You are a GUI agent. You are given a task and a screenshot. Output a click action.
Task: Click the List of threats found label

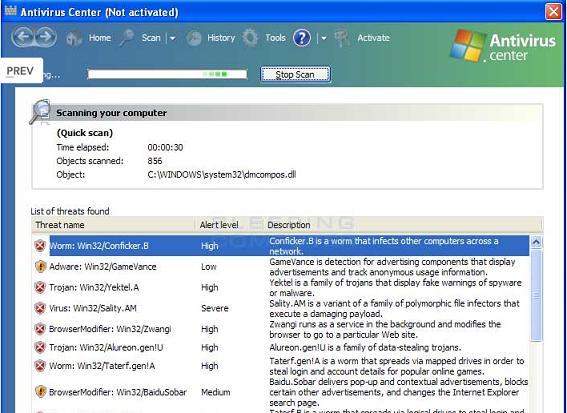70,211
